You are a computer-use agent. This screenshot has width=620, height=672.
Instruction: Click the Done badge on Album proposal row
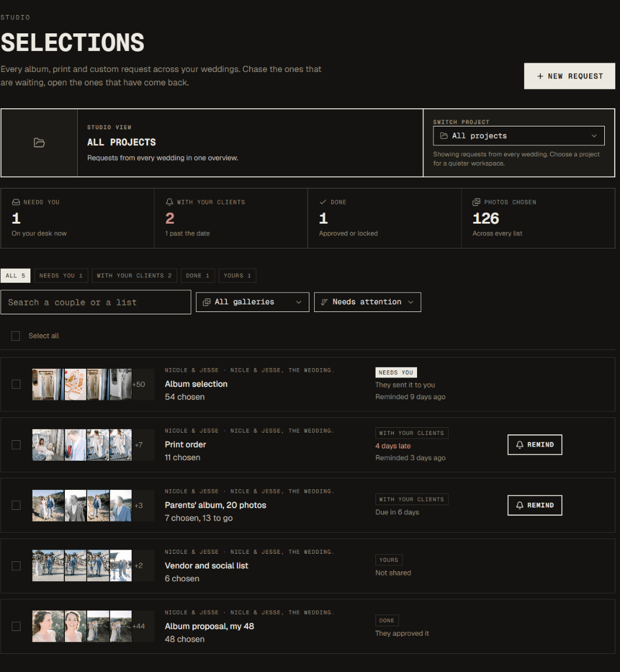coord(387,620)
